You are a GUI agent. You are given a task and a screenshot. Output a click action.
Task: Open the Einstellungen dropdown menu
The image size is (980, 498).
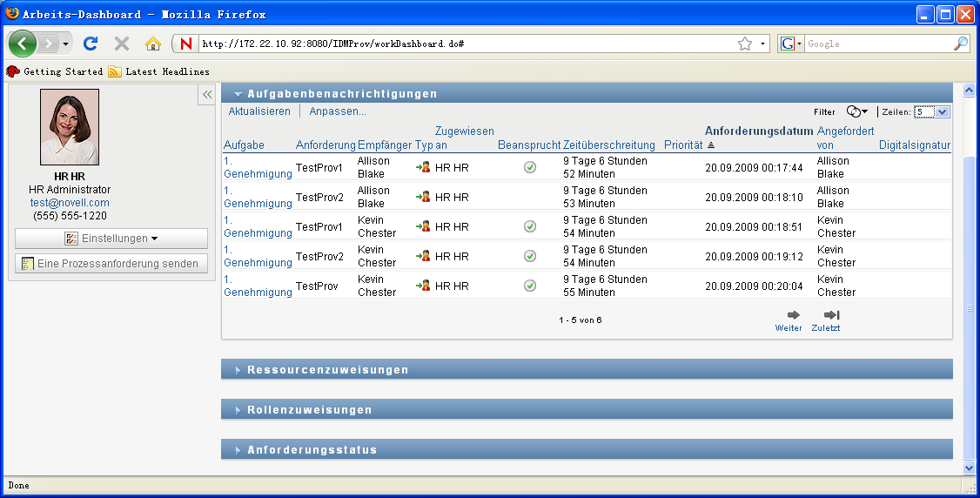[111, 239]
